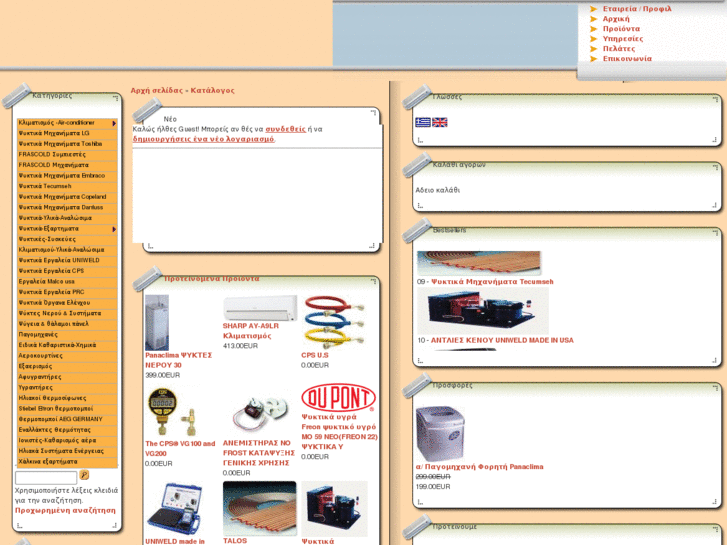
Task: Click the TALOS copper tubing product image
Action: (259, 508)
